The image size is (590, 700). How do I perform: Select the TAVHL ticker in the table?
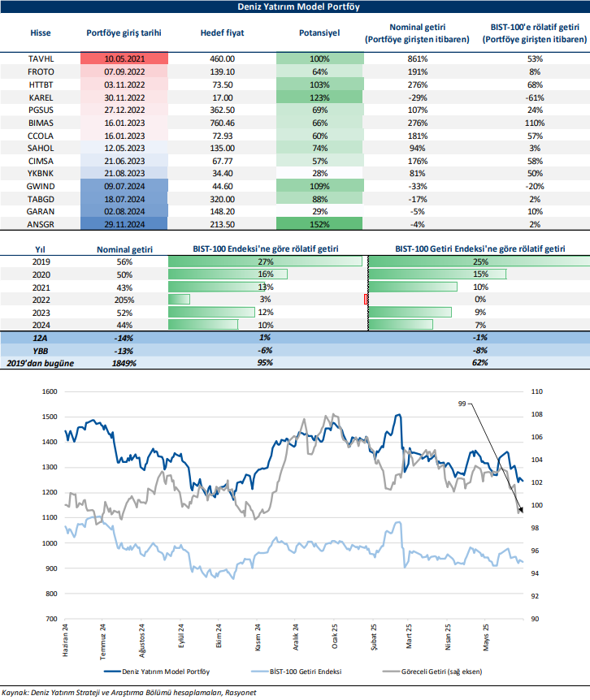(x=40, y=59)
